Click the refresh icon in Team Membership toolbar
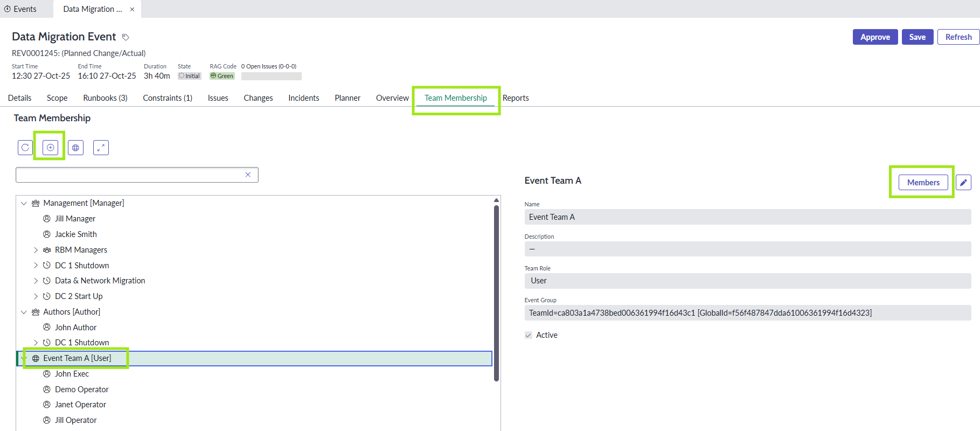This screenshot has width=980, height=431. [25, 148]
